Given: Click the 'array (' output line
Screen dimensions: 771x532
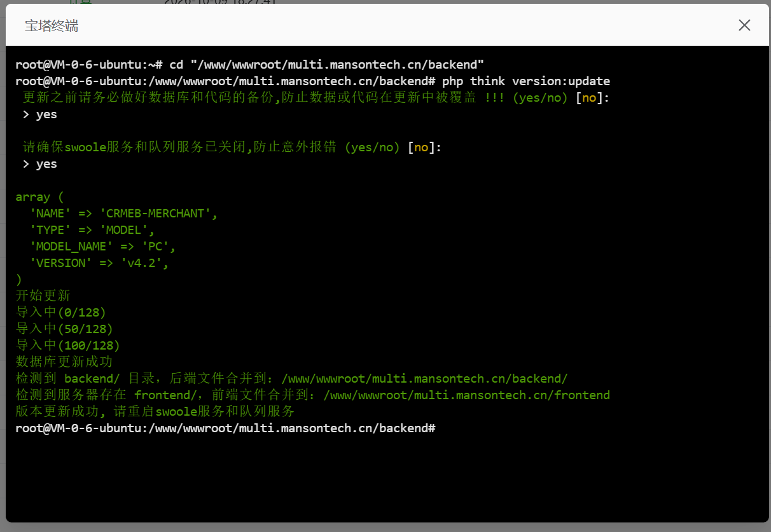Looking at the screenshot, I should click(39, 197).
